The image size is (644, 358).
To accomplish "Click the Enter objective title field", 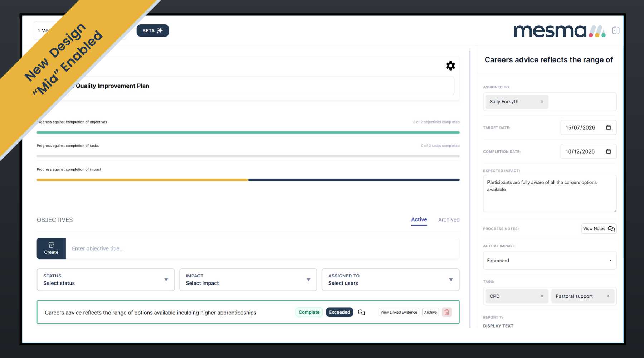I will (262, 248).
